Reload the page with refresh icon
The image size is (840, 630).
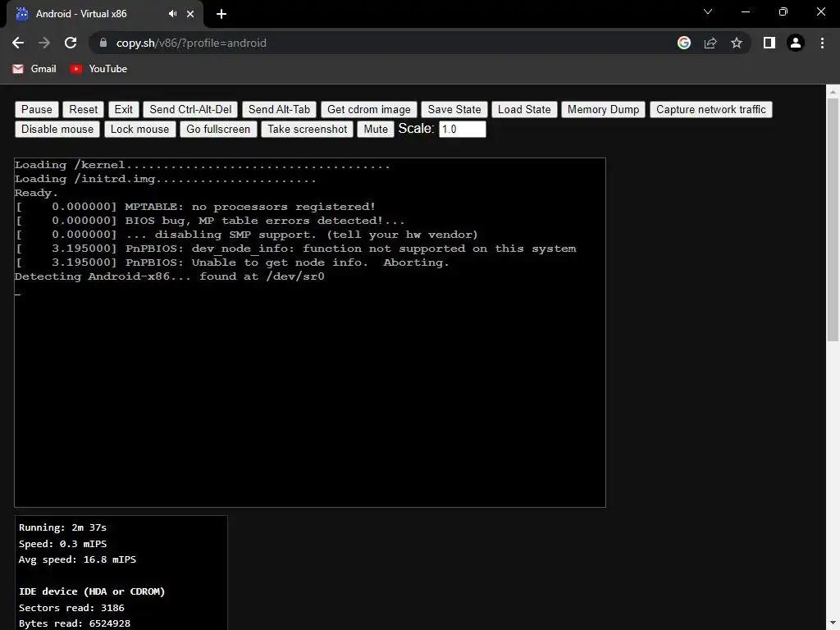coord(71,43)
